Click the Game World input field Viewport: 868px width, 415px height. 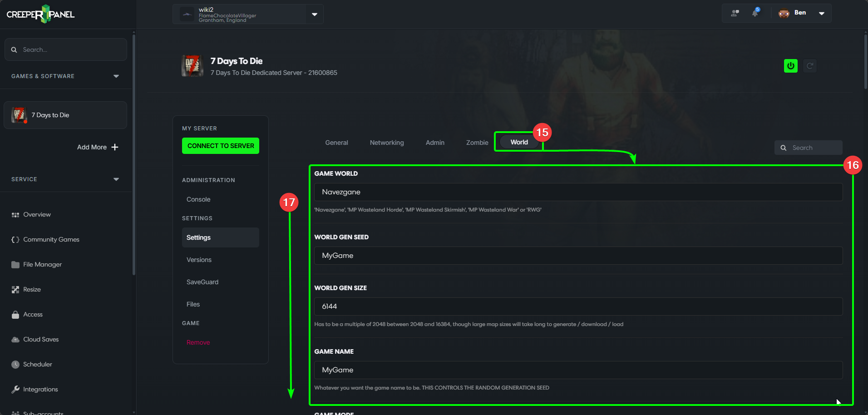click(577, 192)
